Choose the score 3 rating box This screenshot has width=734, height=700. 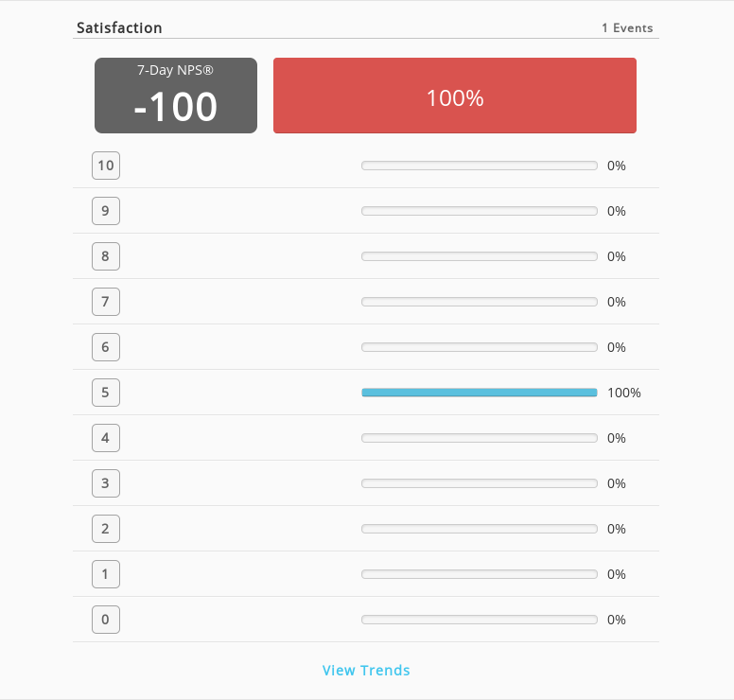tap(106, 483)
